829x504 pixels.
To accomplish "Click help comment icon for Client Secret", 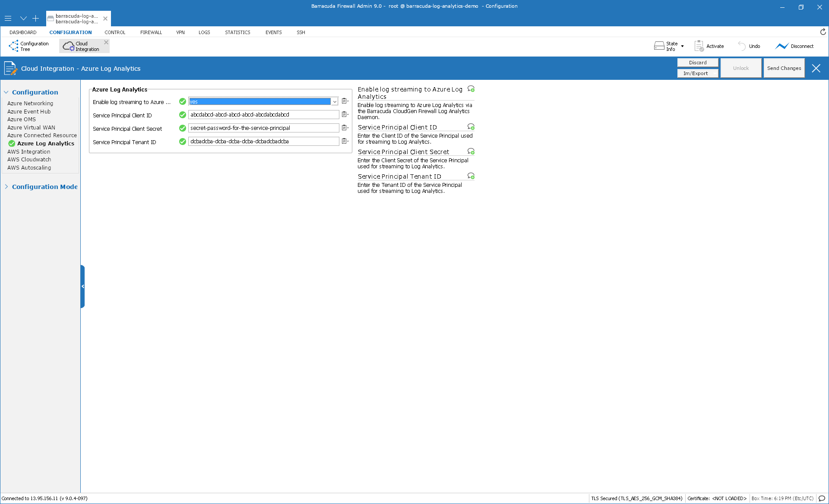I will point(471,151).
